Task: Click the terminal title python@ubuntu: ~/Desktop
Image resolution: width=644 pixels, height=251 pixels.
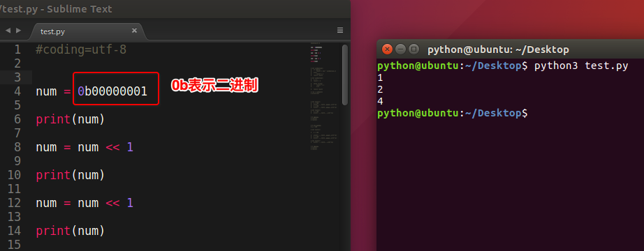Action: pyautogui.click(x=498, y=50)
